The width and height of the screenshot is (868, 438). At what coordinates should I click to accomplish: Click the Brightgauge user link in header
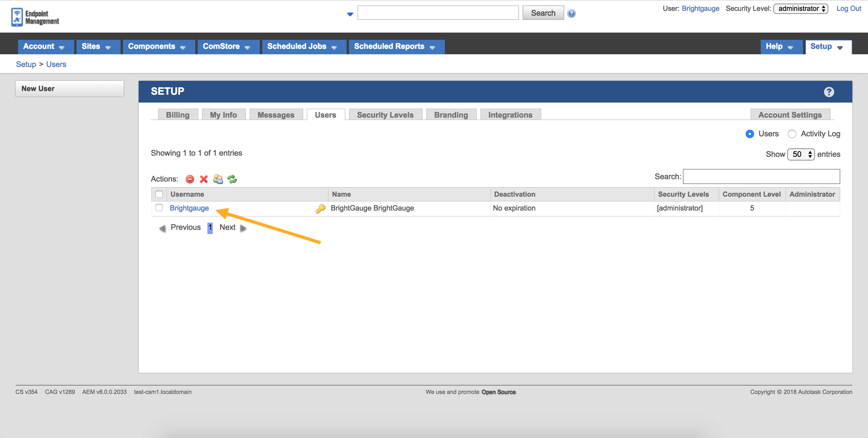click(700, 9)
